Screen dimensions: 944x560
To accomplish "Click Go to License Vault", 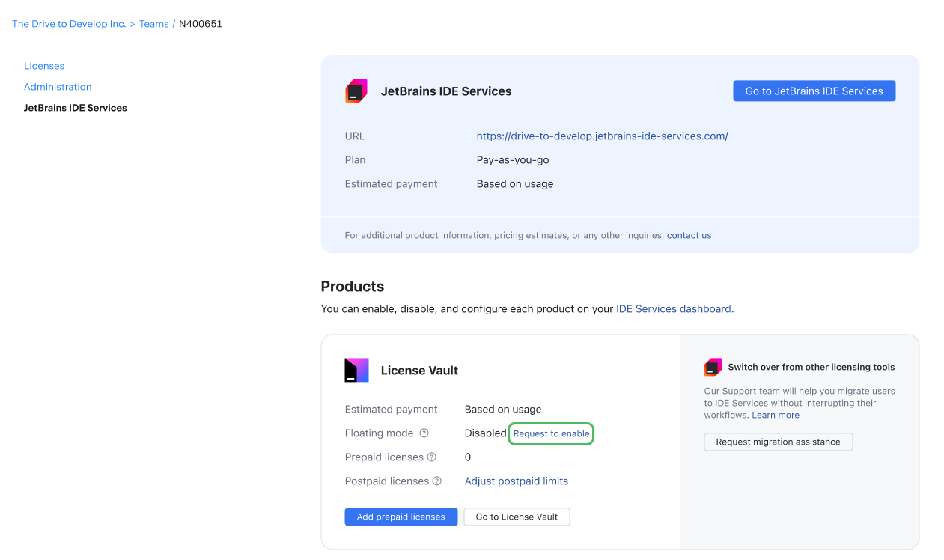I will [517, 517].
